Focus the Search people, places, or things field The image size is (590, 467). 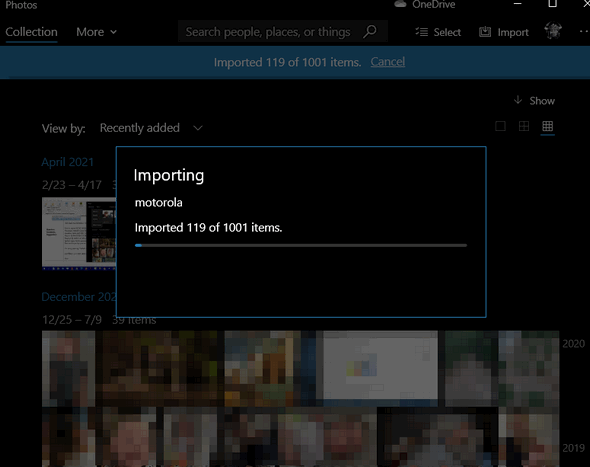coord(283,32)
